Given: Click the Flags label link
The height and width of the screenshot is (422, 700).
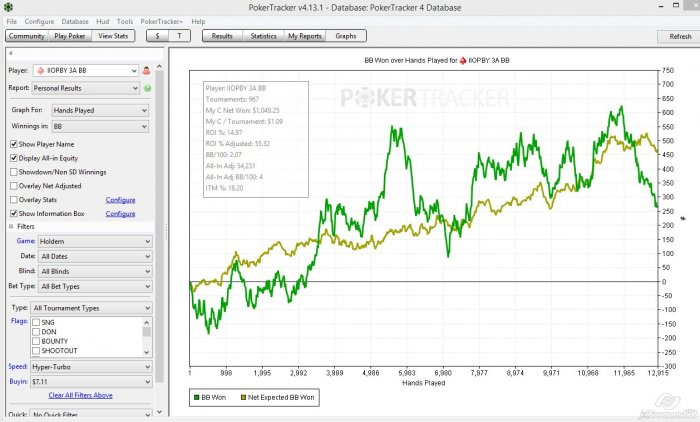Looking at the screenshot, I should pyautogui.click(x=19, y=321).
